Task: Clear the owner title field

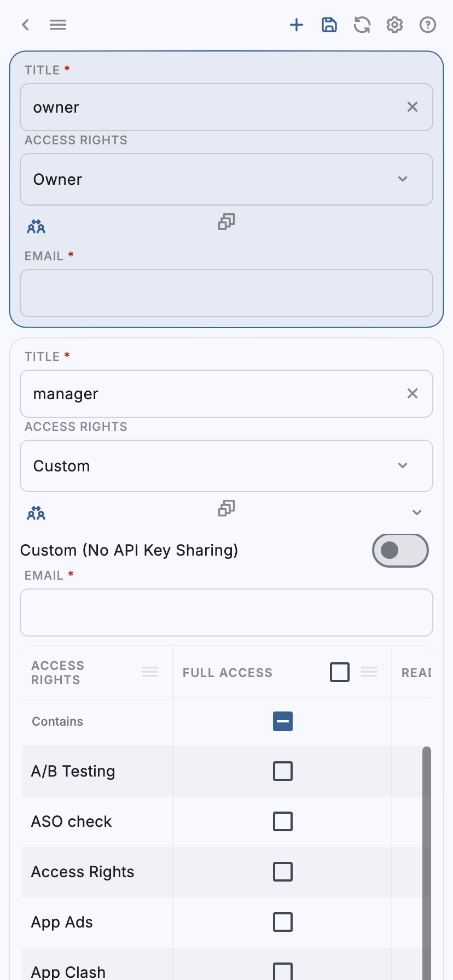Action: tap(413, 107)
